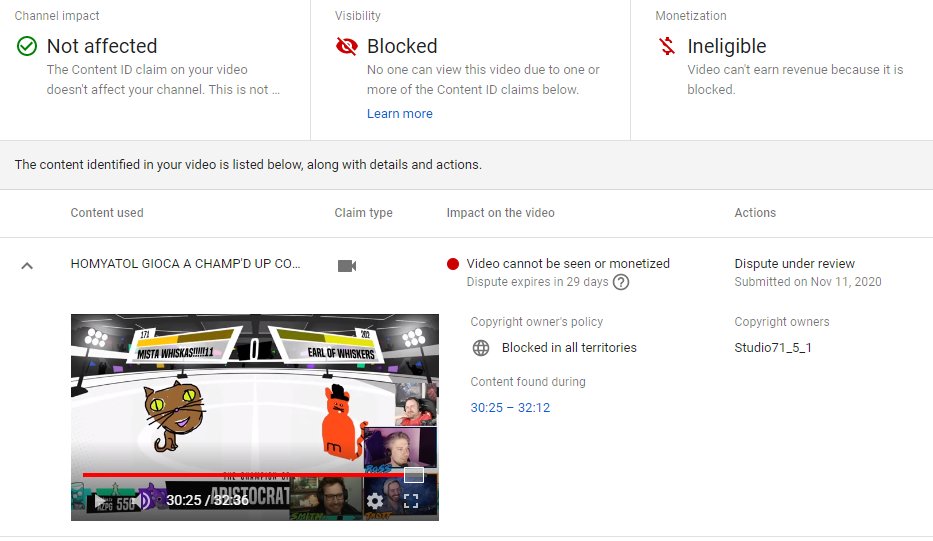The image size is (933, 541).
Task: Click the Dispute expires in 29 days text
Action: pos(537,282)
